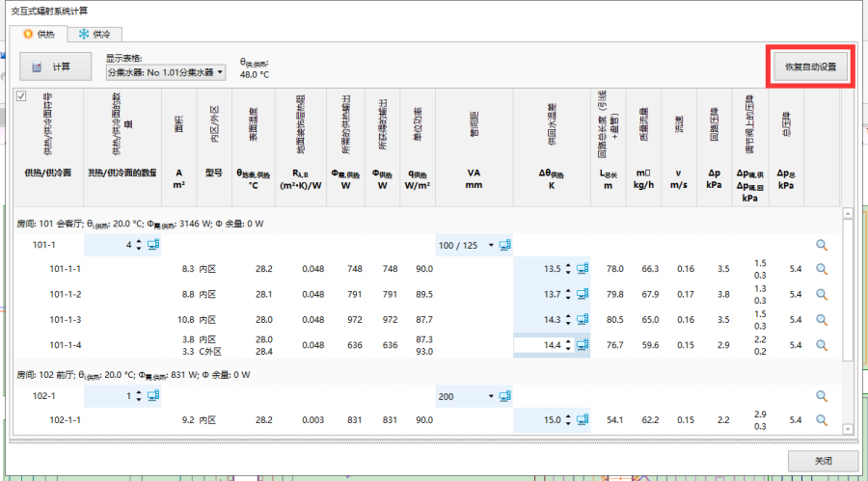Image resolution: width=868 pixels, height=481 pixels.
Task: Click the 13.7 temperature stepper for 101-1-2
Action: click(568, 294)
